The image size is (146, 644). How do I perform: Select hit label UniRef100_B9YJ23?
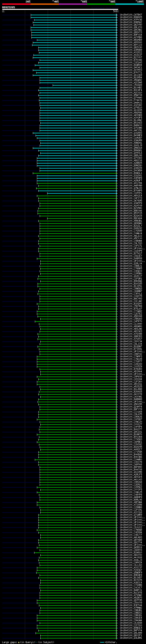[x=131, y=45]
